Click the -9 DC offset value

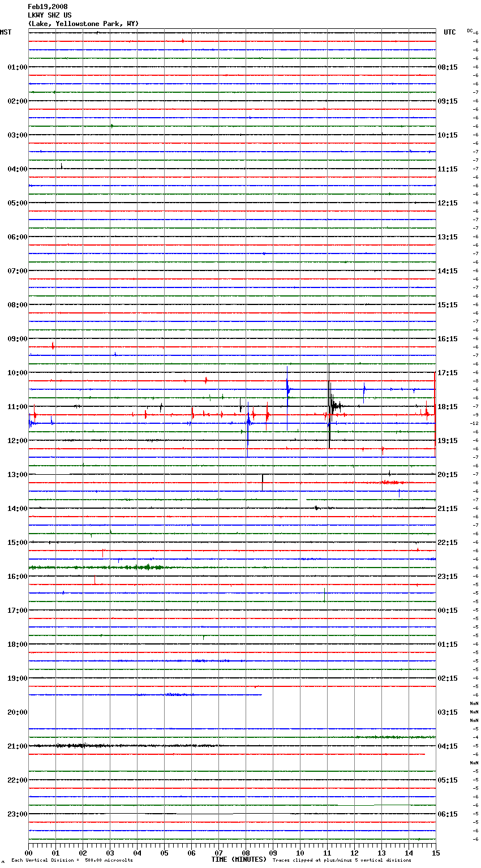(475, 415)
